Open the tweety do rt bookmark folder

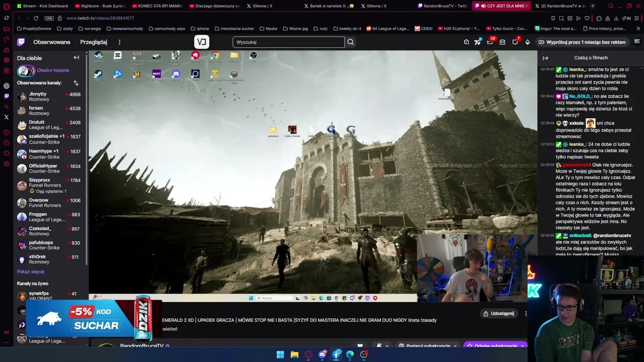point(347,29)
